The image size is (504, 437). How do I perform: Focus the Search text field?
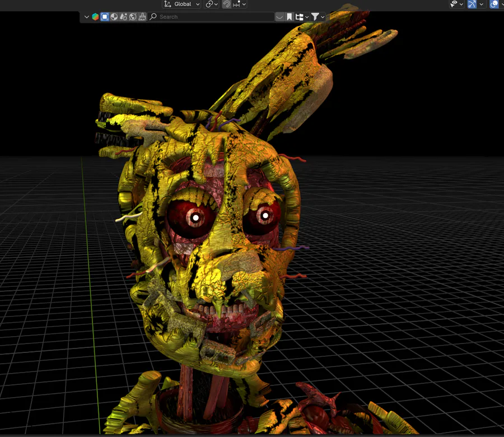tap(211, 17)
